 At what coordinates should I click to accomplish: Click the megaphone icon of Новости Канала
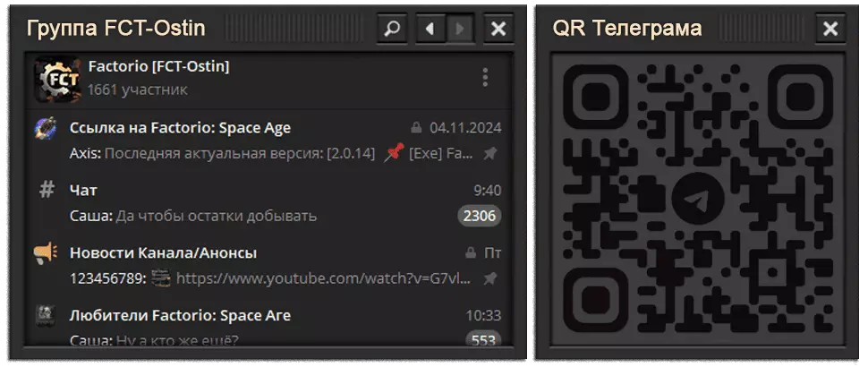[46, 252]
